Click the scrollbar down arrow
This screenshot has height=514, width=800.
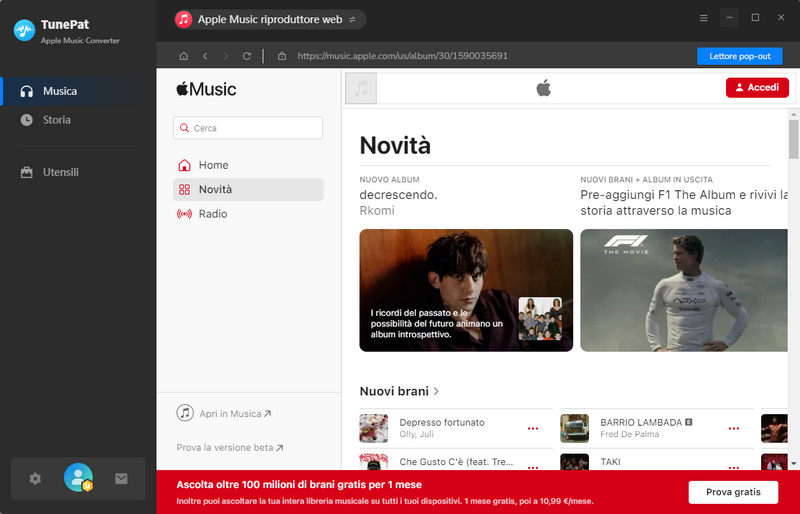click(793, 463)
